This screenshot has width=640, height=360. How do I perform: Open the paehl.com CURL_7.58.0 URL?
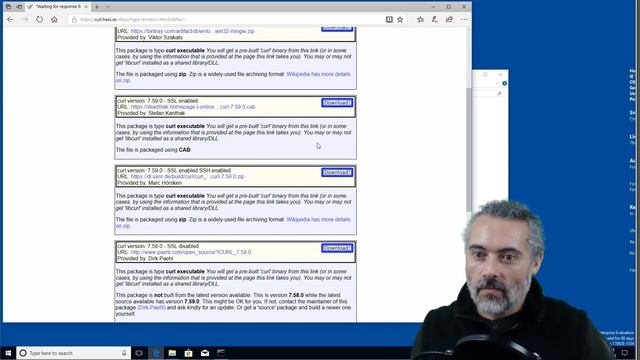tap(191, 252)
